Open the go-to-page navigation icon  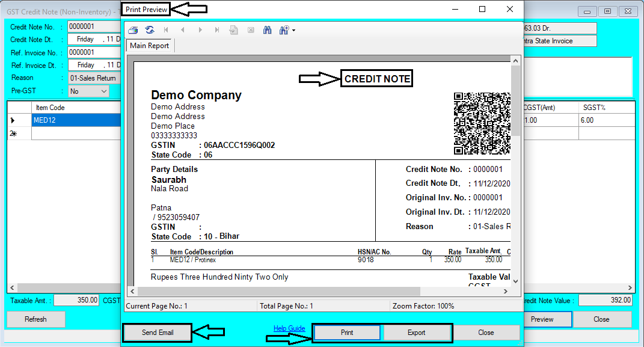(233, 29)
